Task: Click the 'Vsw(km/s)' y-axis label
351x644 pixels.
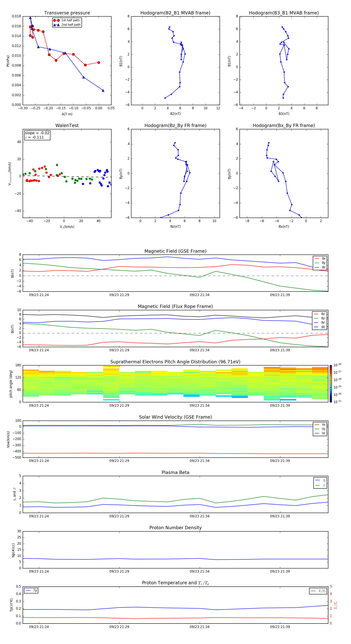Action: [x=8, y=439]
